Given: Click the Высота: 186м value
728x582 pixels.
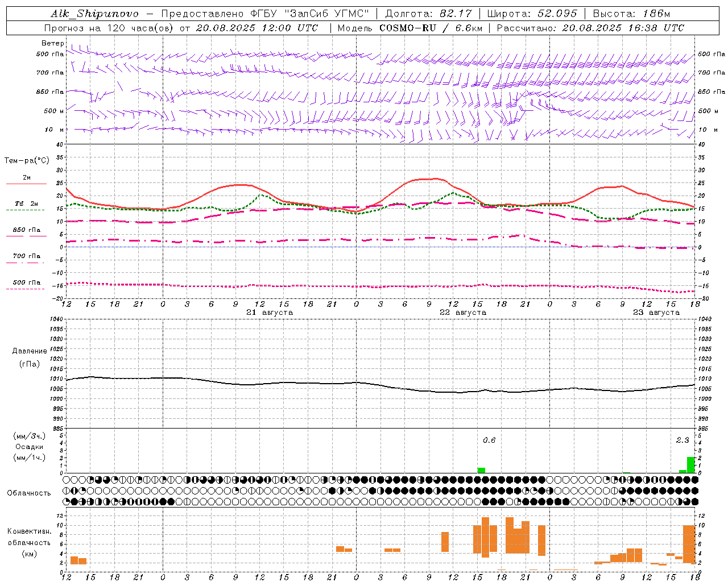Looking at the screenshot, I should pos(632,14).
